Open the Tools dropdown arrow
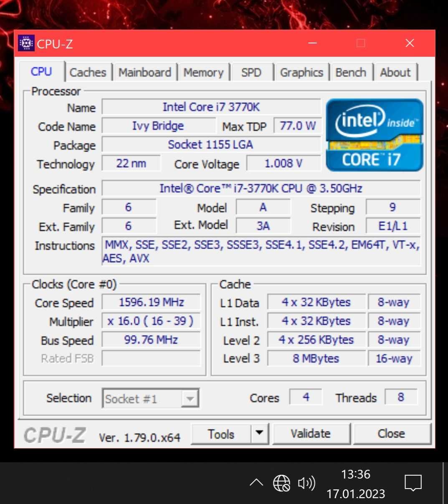This screenshot has height=504, width=448. pyautogui.click(x=259, y=433)
